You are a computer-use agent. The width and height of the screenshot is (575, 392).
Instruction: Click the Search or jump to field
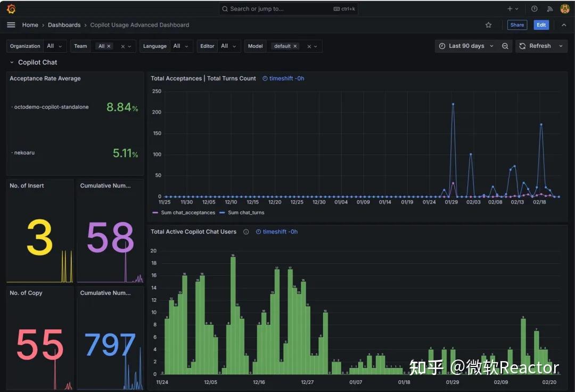[x=287, y=9]
